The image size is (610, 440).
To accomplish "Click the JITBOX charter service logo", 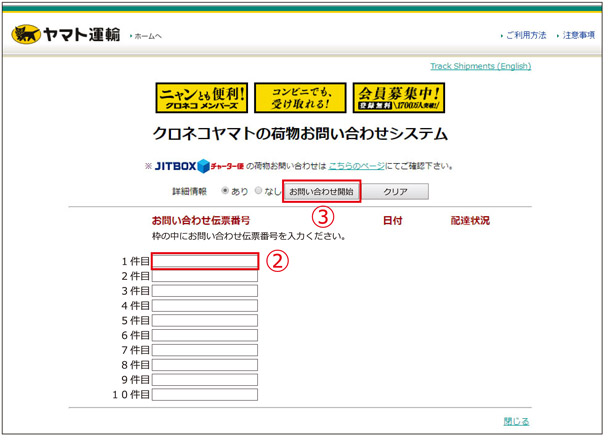I will (x=200, y=166).
